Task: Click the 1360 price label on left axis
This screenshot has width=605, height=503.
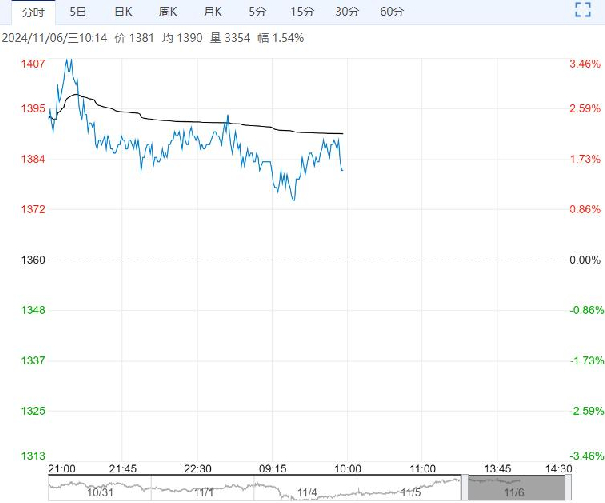Action: (x=33, y=260)
